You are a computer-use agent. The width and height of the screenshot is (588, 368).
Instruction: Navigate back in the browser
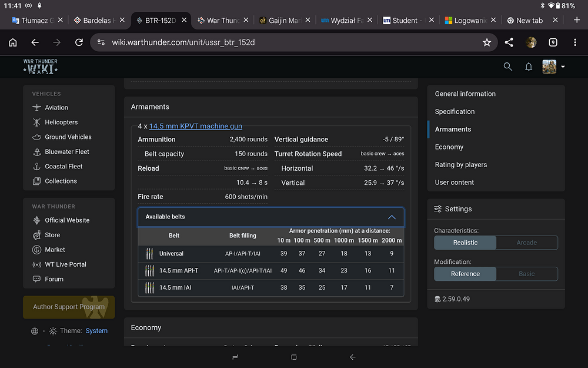click(x=35, y=42)
